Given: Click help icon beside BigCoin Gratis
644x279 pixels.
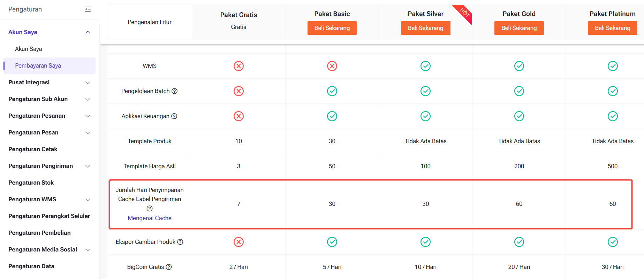Looking at the screenshot, I should [169, 267].
